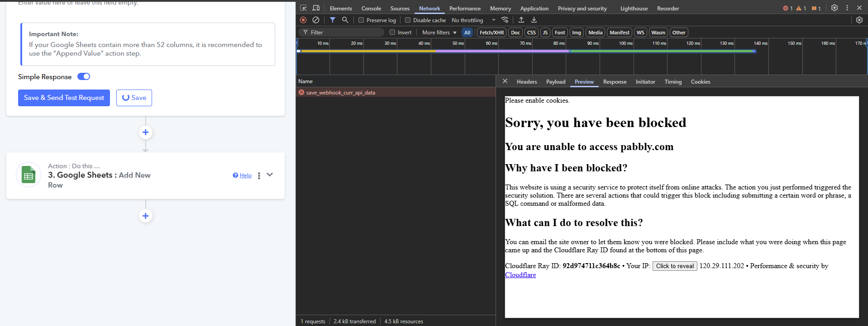Sort requests by the Name column header
Screen dimensions: 868x326
pyautogui.click(x=396, y=81)
